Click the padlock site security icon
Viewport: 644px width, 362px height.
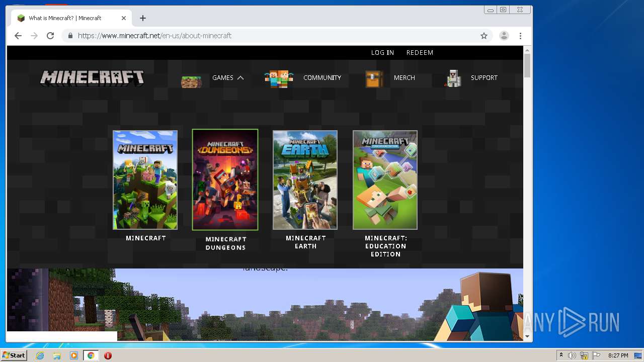[x=70, y=36]
